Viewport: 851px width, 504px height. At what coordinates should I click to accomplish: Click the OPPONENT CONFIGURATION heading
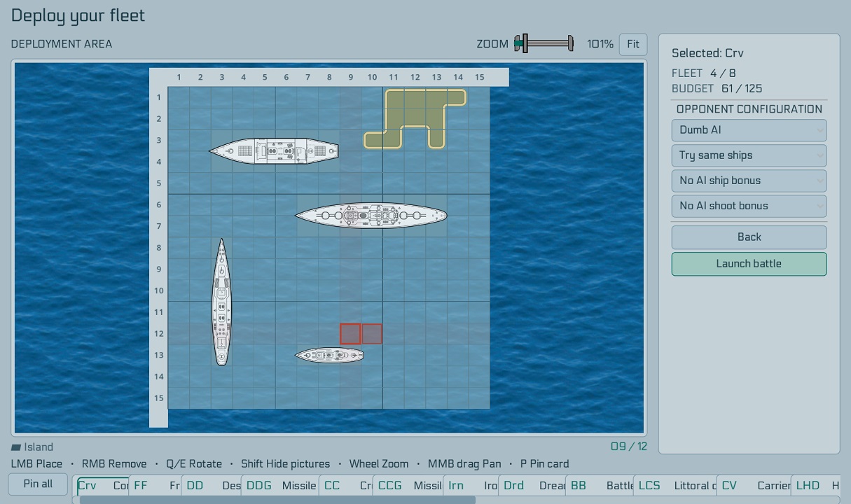coord(749,109)
